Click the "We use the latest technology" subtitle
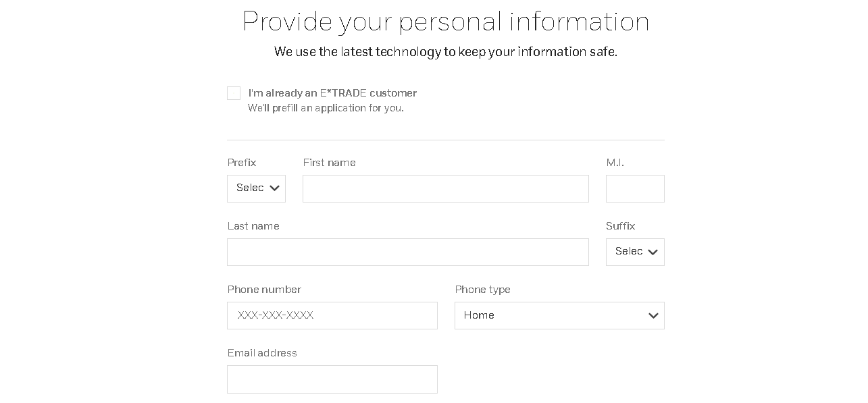The height and width of the screenshot is (403, 868). tap(446, 52)
